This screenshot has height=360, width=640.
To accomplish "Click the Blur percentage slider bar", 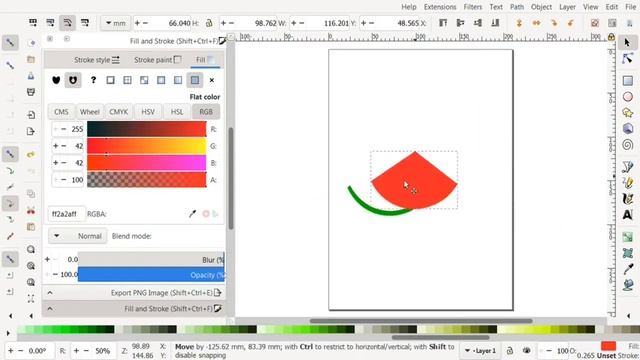I will pos(151,260).
